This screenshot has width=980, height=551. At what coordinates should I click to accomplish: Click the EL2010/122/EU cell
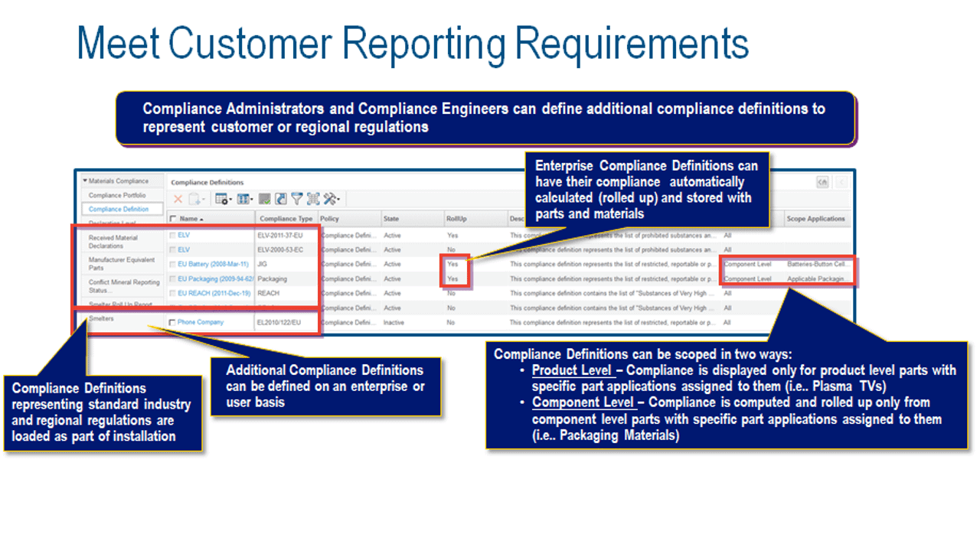pos(279,323)
